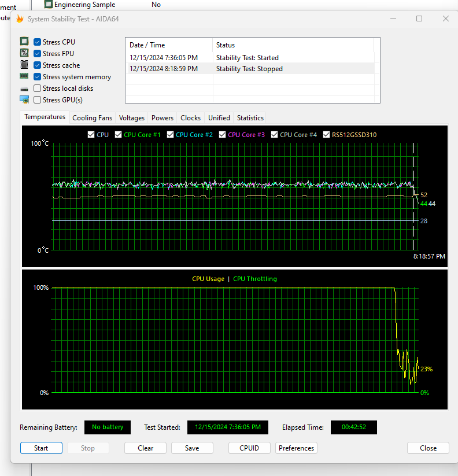Maximize the System Stability Test window

pyautogui.click(x=419, y=19)
